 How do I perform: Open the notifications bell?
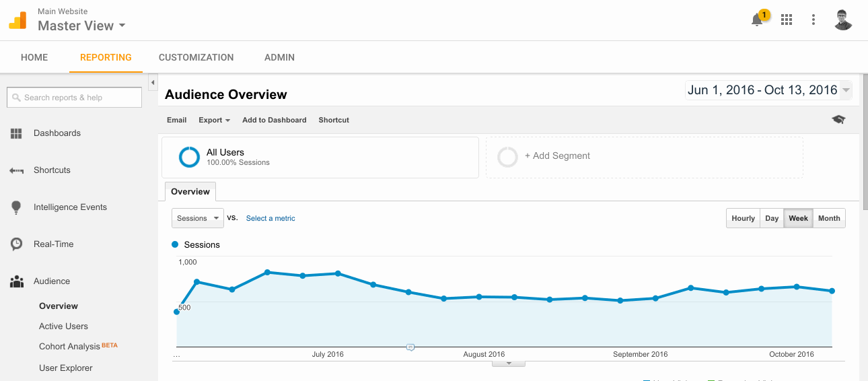click(757, 20)
